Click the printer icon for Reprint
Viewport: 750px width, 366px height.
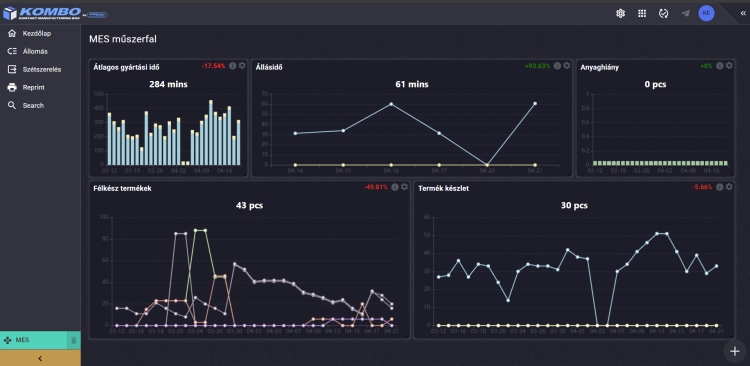pos(12,88)
